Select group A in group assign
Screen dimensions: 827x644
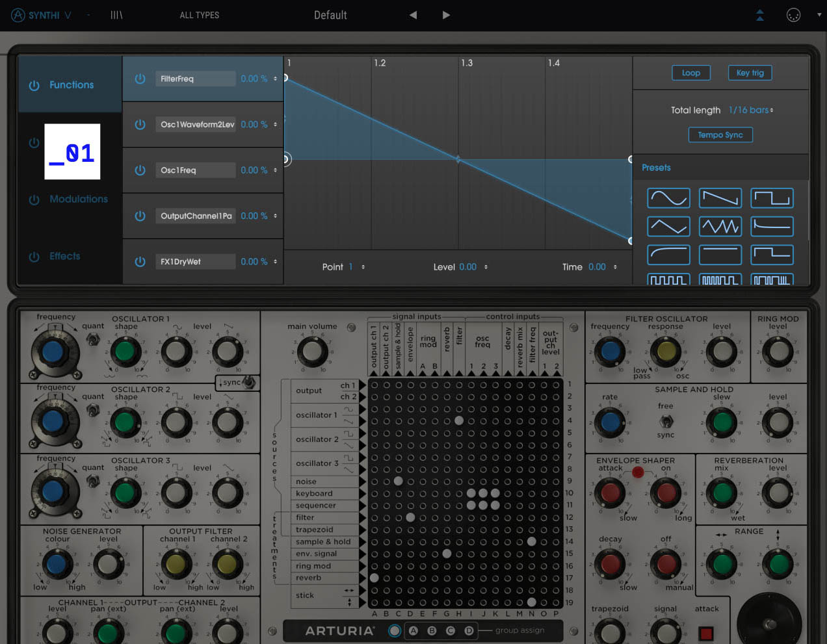(x=413, y=630)
